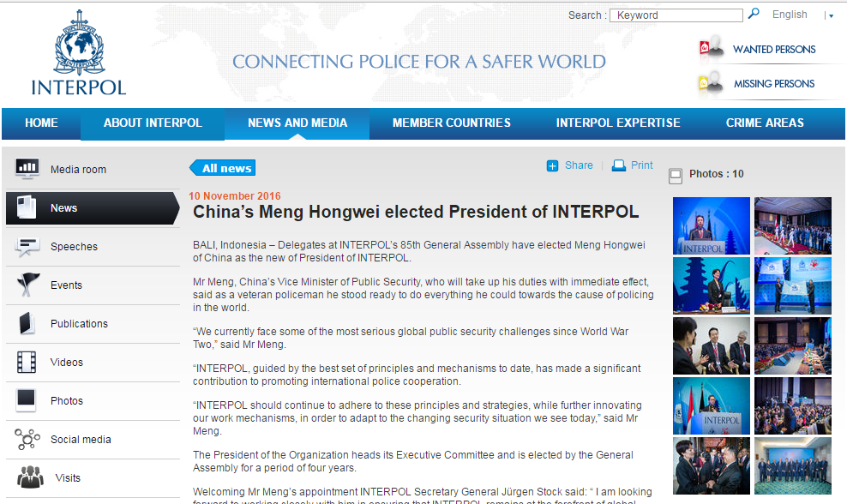Image resolution: width=847 pixels, height=504 pixels.
Task: Click the Photos gallery icon beside count
Action: [x=676, y=175]
